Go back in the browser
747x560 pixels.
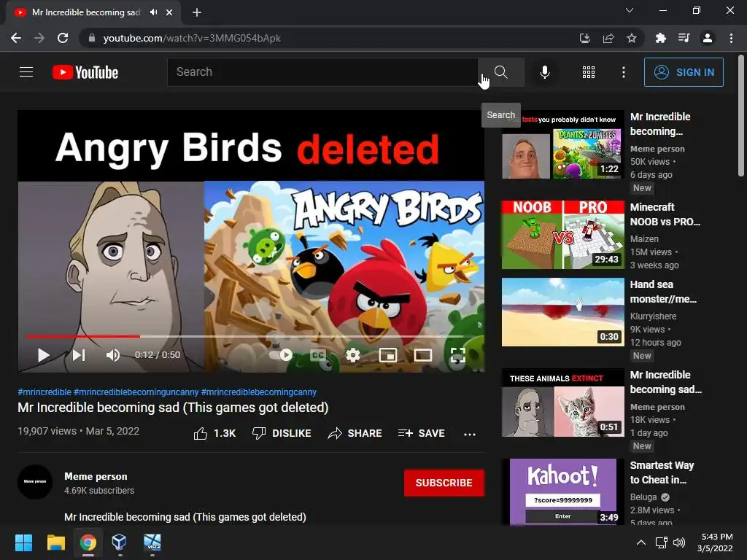tap(16, 38)
